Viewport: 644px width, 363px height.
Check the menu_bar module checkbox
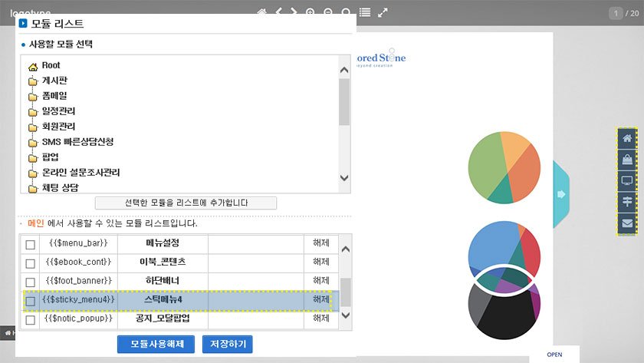tap(31, 244)
